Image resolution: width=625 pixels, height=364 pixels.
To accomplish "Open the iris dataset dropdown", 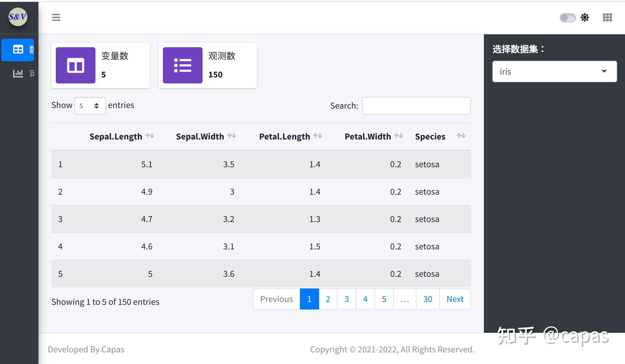I will point(554,71).
